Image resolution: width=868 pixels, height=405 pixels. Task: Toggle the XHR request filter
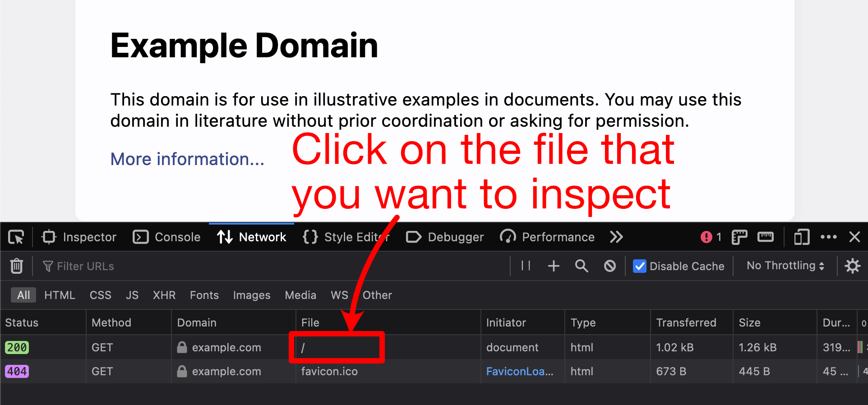click(x=164, y=295)
